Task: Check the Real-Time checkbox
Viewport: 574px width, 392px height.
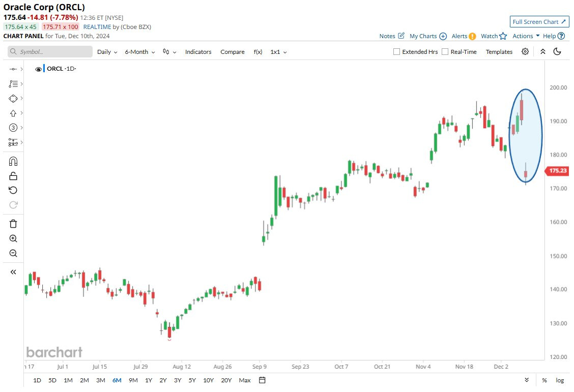Action: click(445, 52)
